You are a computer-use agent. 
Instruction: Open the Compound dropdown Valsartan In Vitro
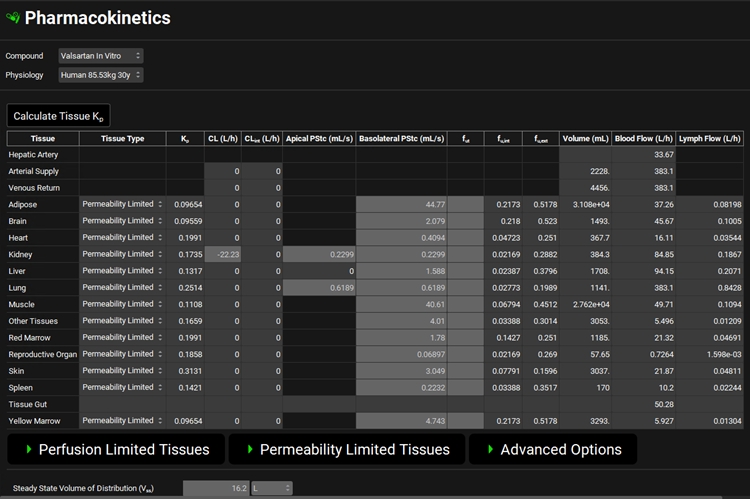click(x=99, y=56)
